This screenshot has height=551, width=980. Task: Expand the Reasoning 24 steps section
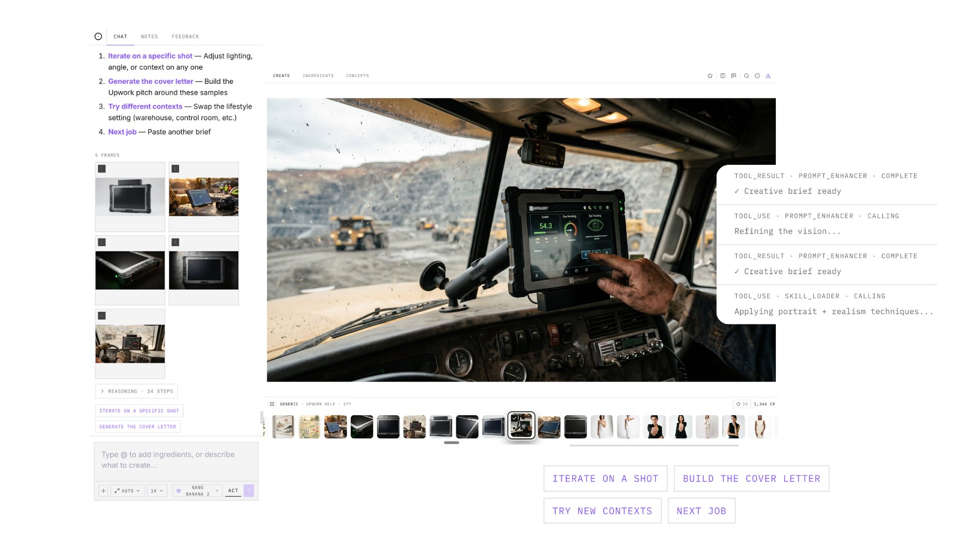point(136,391)
